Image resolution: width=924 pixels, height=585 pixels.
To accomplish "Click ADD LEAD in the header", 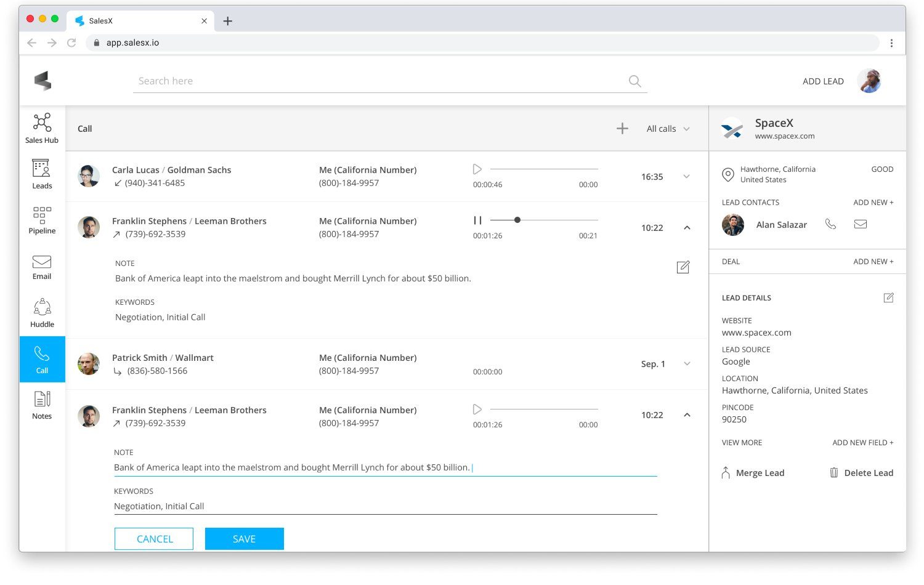I will coord(822,81).
